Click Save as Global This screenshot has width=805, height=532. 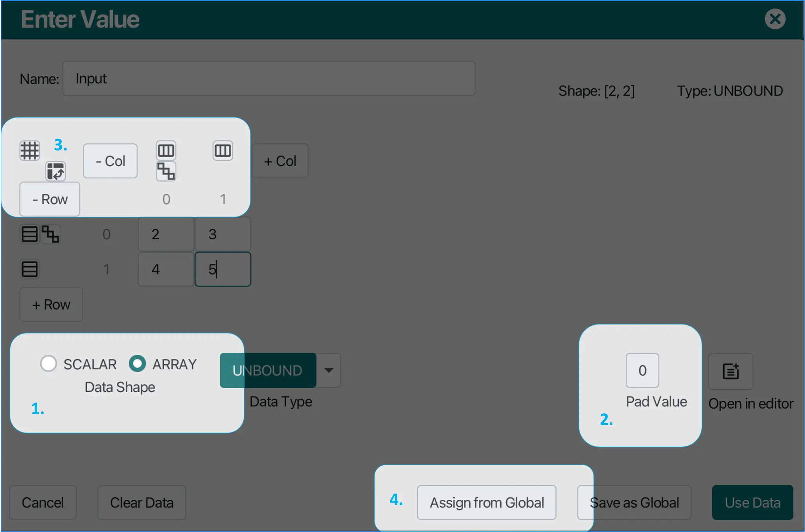click(634, 502)
